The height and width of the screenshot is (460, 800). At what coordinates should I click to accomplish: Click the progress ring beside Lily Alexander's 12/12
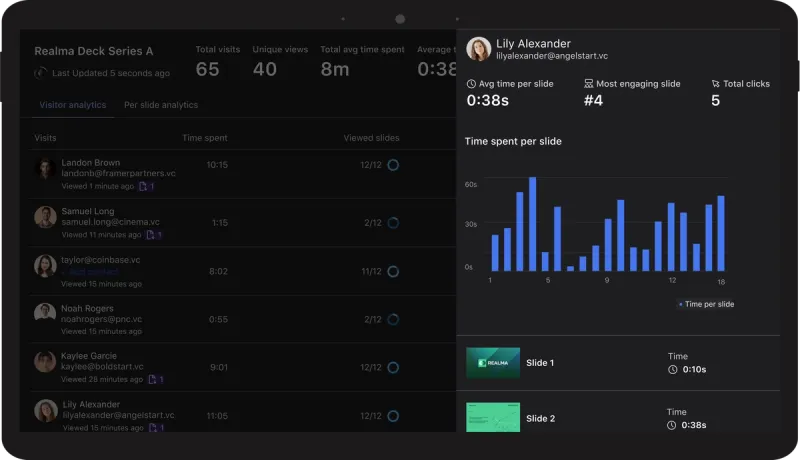393,416
